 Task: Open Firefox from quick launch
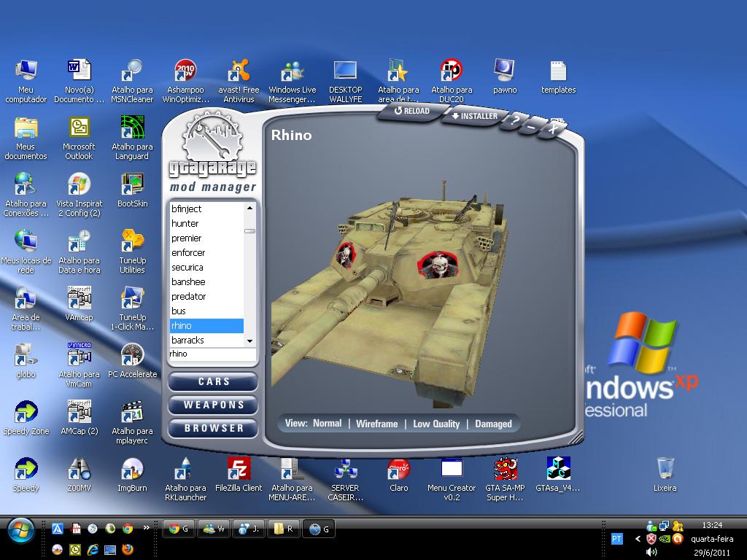tap(127, 549)
